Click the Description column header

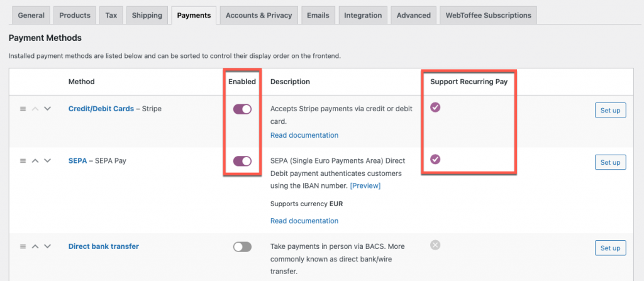(x=290, y=82)
